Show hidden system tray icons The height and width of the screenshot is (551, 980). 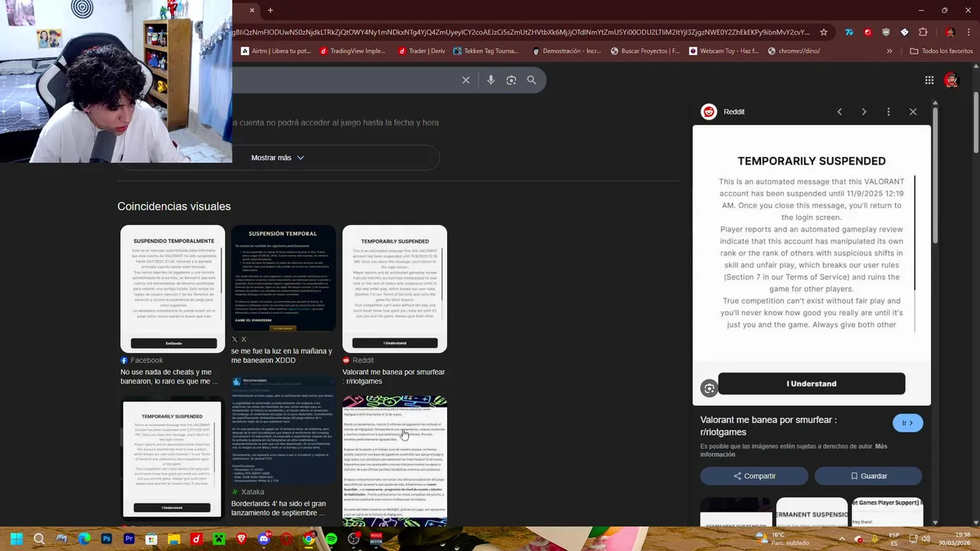point(841,539)
